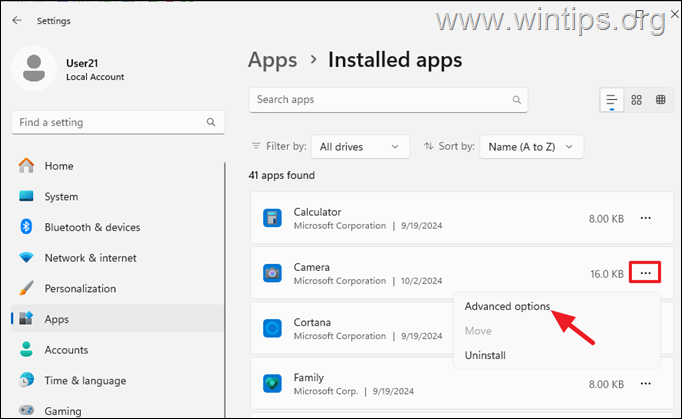This screenshot has height=419, width=682.
Task: Click the Find a setting search field
Action: pos(118,122)
